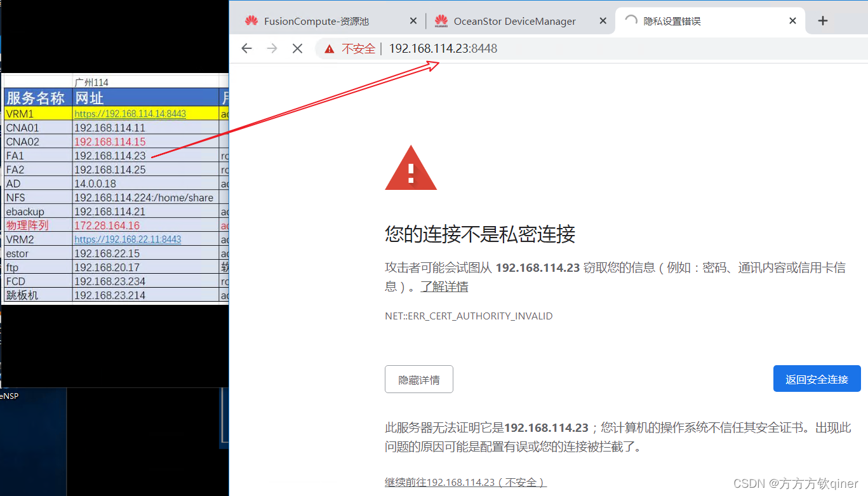Select the 192.168.22.15 cell

click(x=145, y=253)
